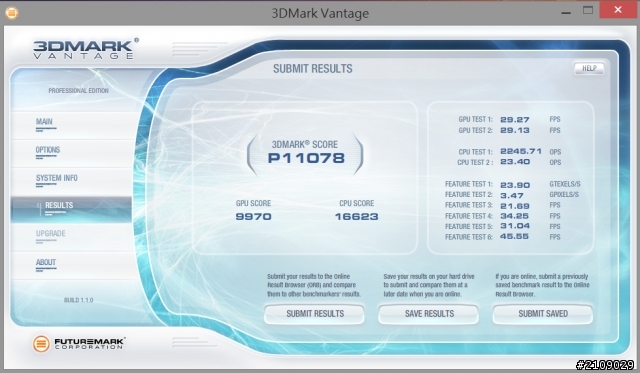Maximize the 3DMark Vantage window
The image size is (640, 373).
click(x=588, y=11)
